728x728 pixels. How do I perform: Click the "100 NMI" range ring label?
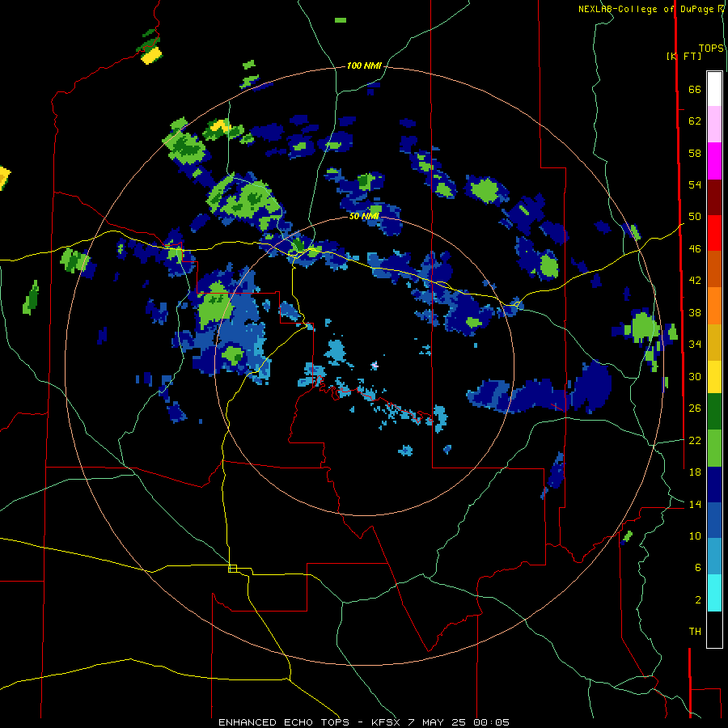click(x=364, y=66)
